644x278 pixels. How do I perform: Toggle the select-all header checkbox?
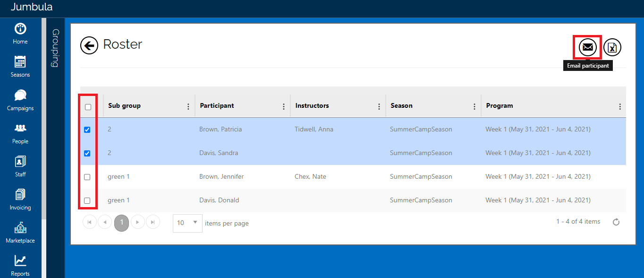coord(88,107)
